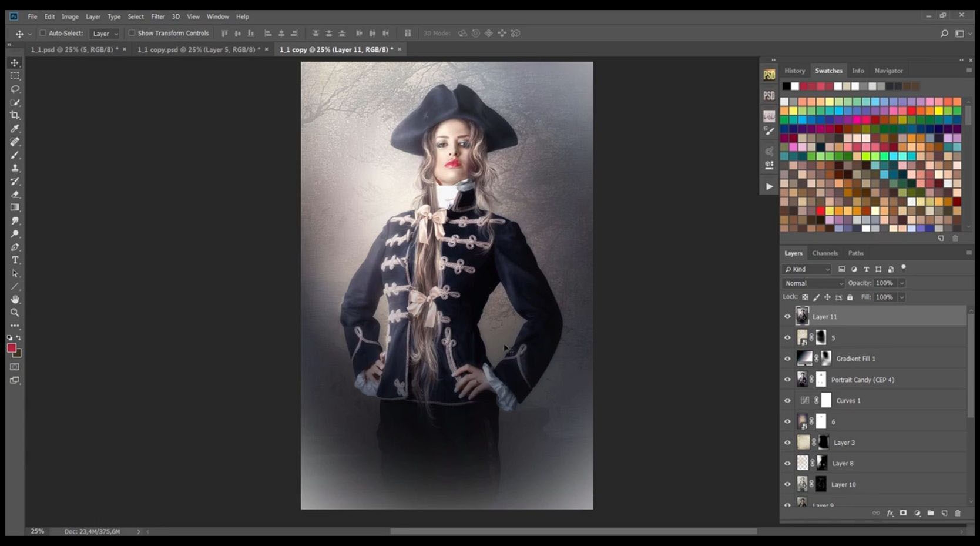Select the Curves 1 layer name
Screen dimensions: 980x546
[848, 401]
